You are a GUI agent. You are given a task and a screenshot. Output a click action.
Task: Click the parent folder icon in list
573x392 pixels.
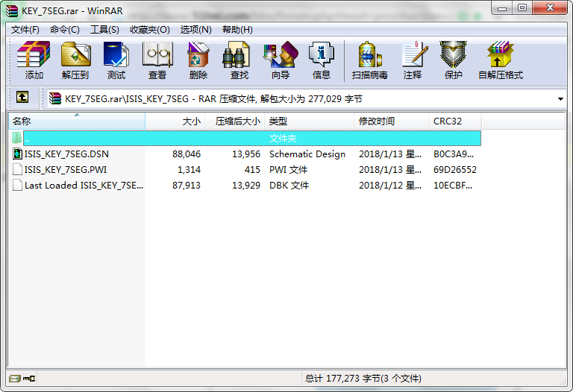pos(16,138)
